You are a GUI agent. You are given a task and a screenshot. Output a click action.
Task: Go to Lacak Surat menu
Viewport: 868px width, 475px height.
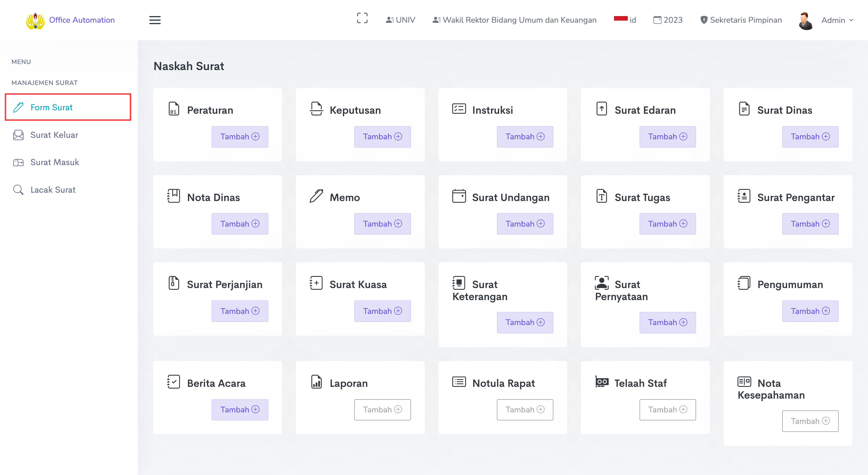(x=53, y=190)
